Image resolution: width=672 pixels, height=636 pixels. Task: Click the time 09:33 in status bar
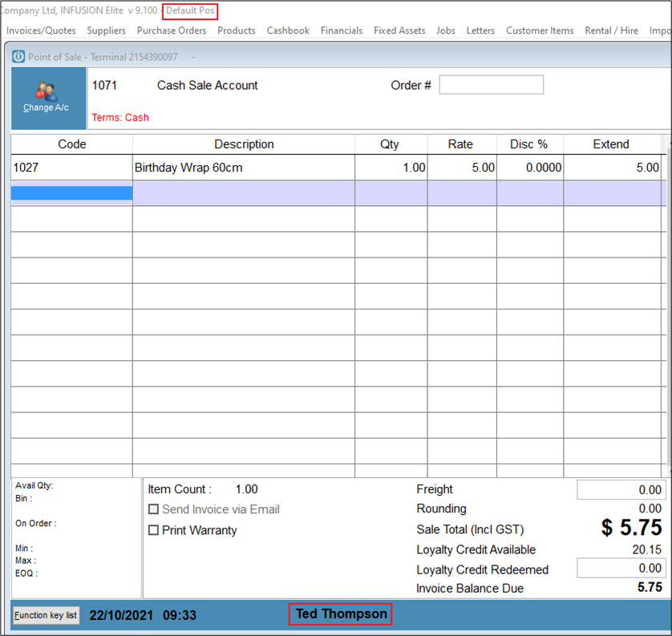pos(180,615)
